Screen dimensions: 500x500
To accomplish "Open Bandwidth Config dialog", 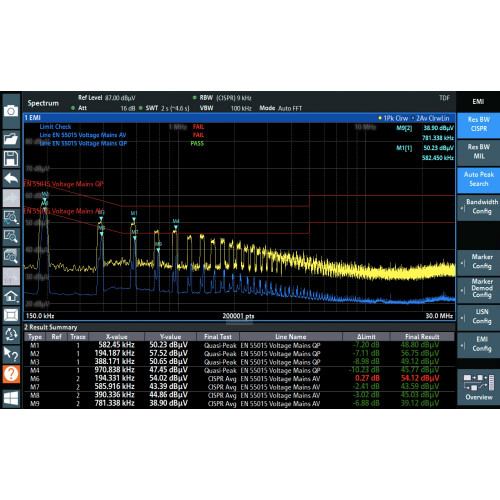I will point(478,207).
